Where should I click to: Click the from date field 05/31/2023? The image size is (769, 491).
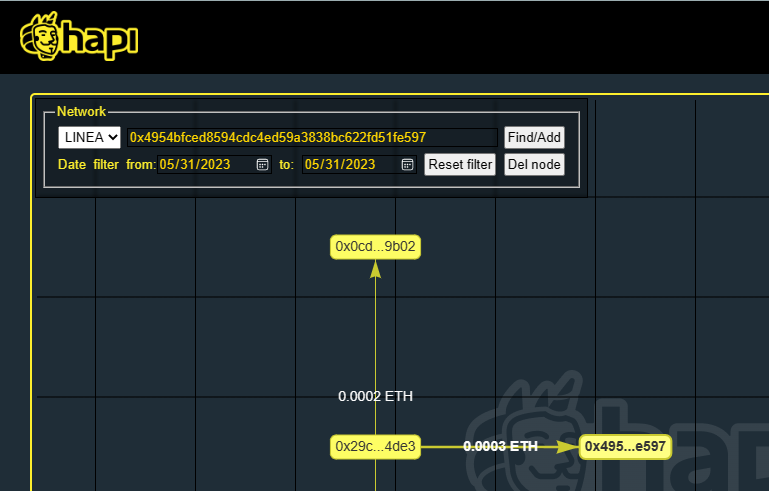click(214, 164)
